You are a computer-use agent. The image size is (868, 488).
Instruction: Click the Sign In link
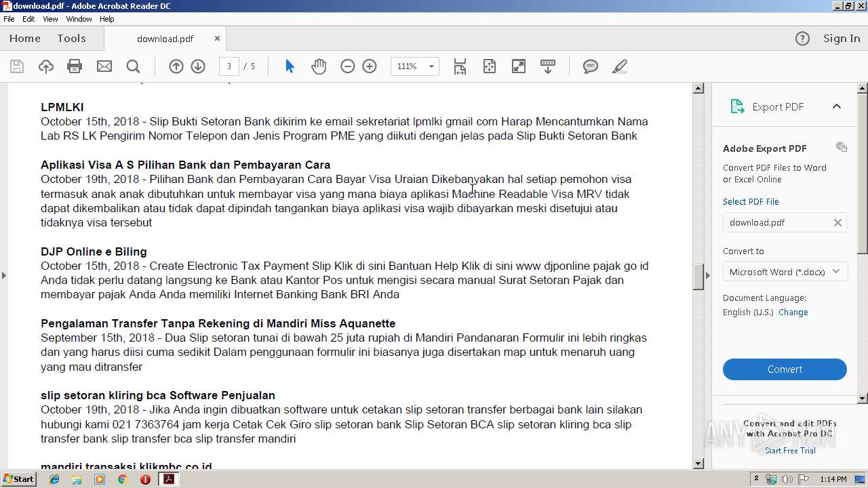point(842,39)
